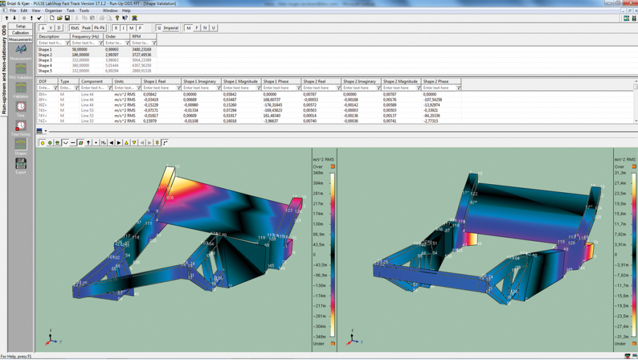The width and height of the screenshot is (638, 364).
Task: Open the Frequency column filter funnel
Action: pos(101,43)
